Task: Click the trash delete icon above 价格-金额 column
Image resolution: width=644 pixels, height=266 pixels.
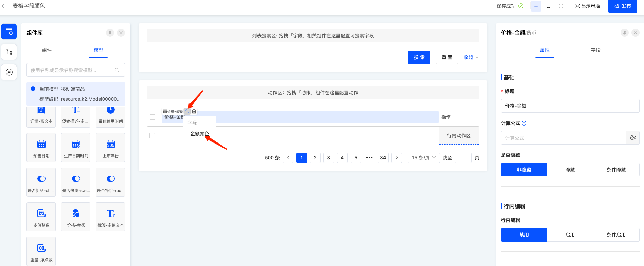Action: [x=194, y=111]
